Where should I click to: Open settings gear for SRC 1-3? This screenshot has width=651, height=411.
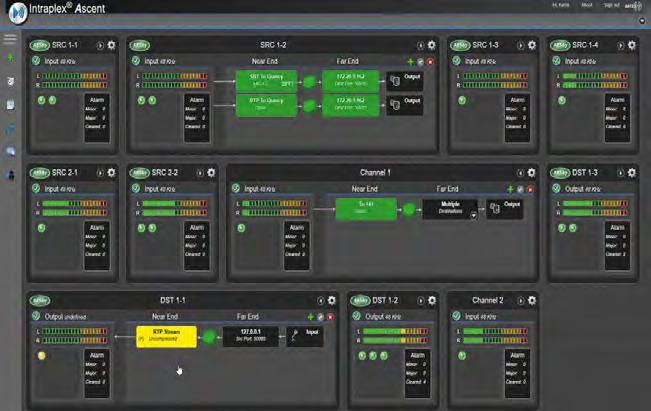[x=532, y=45]
